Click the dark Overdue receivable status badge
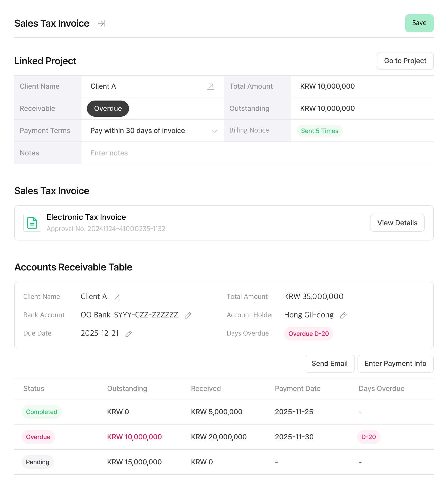The image size is (448, 489). (108, 108)
